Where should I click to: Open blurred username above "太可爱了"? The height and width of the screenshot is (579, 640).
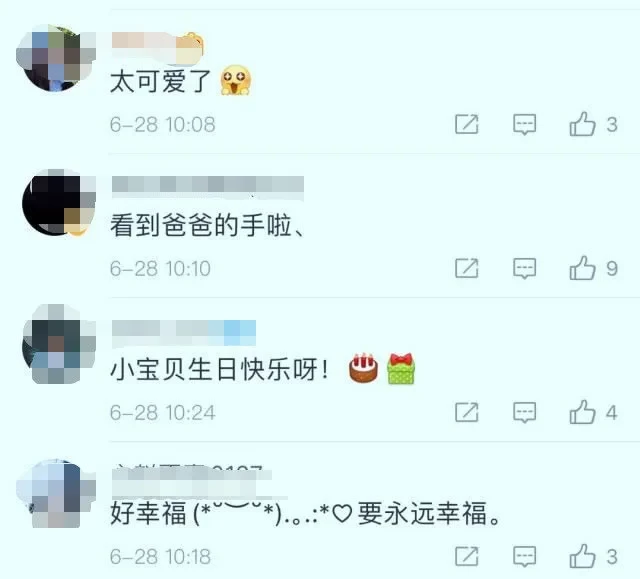click(158, 47)
